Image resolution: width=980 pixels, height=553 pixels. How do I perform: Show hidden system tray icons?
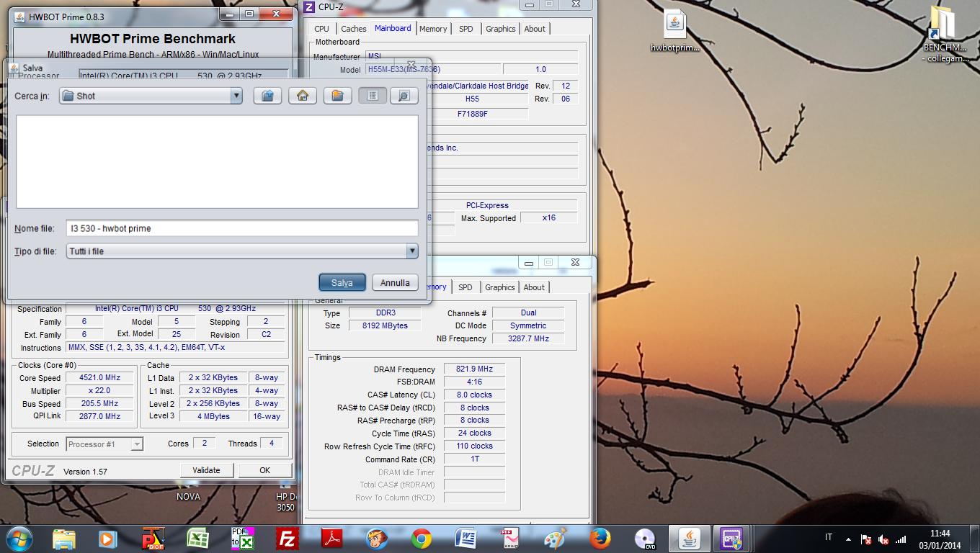point(848,539)
